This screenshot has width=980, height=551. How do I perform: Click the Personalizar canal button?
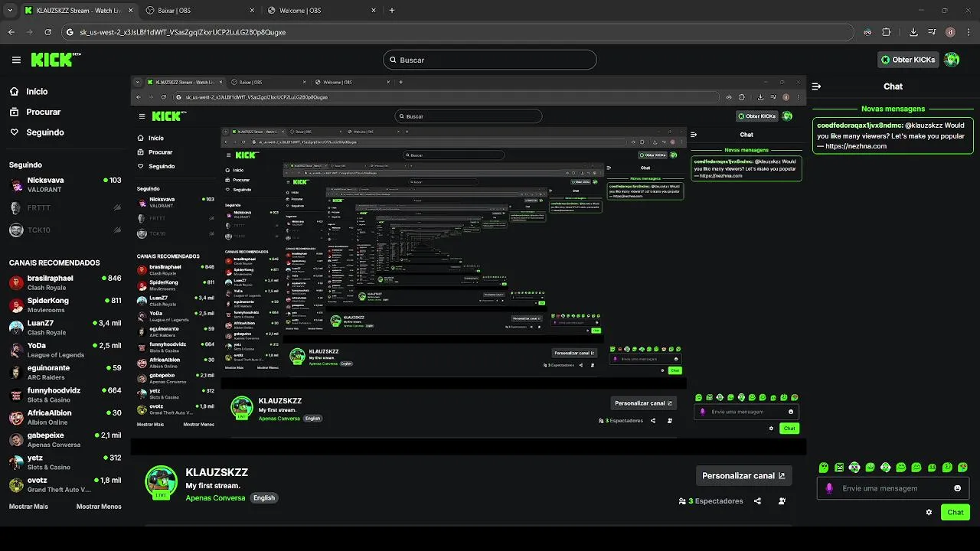743,475
